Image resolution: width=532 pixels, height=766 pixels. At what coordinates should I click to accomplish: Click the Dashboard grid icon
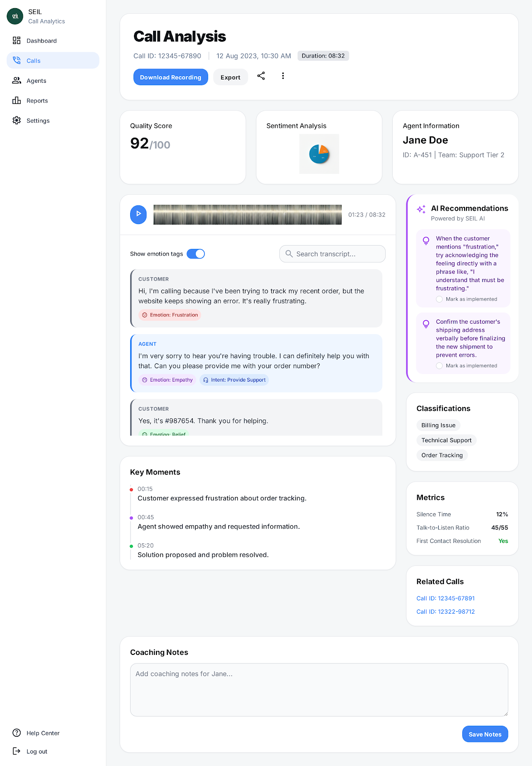coord(17,41)
